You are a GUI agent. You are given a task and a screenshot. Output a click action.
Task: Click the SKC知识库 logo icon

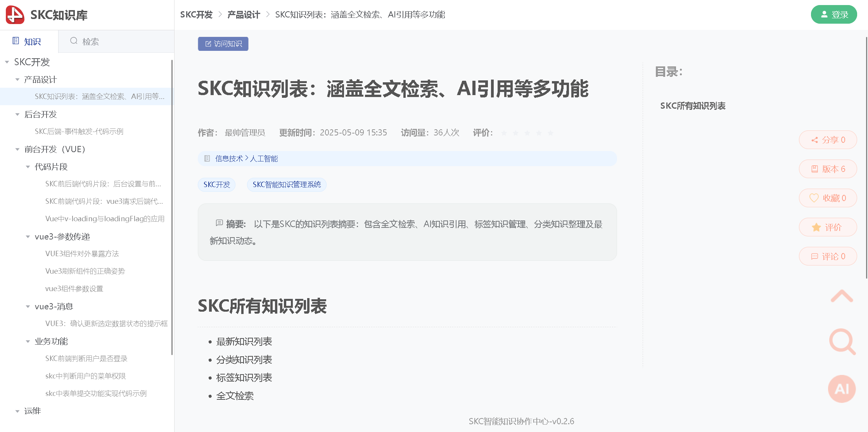pyautogui.click(x=15, y=15)
